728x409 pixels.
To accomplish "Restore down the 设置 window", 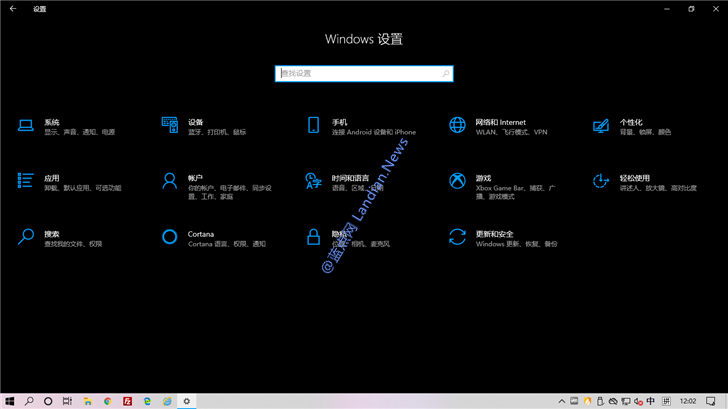I will click(691, 9).
